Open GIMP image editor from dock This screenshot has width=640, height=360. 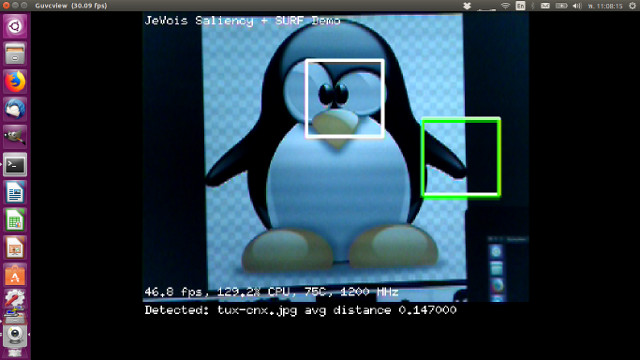click(x=15, y=137)
